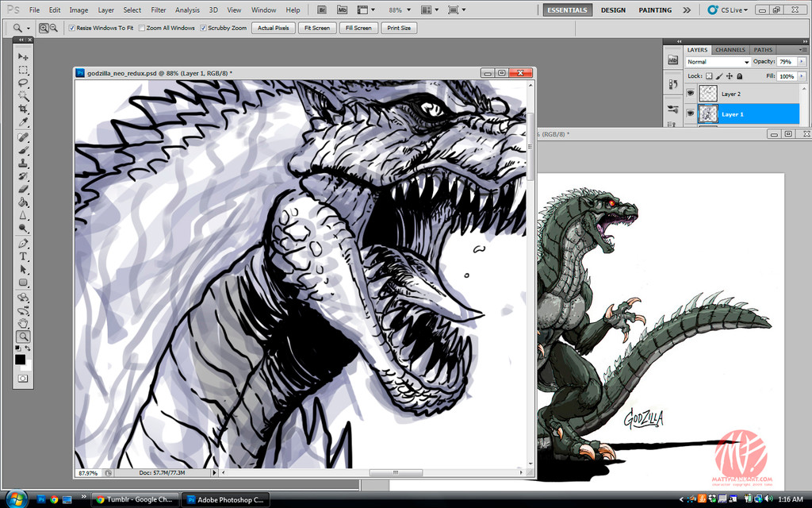812x508 pixels.
Task: Select the Type tool
Action: pos(23,256)
